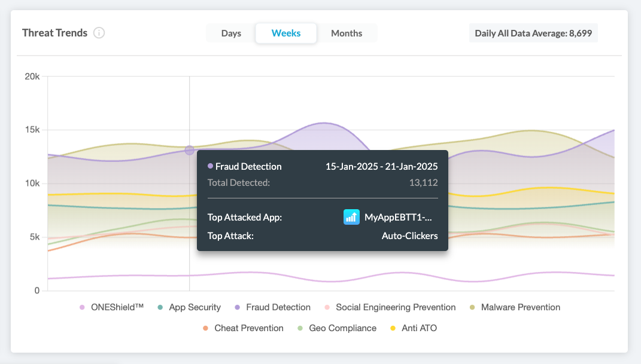This screenshot has width=641, height=364.
Task: Hide the Fraud Detection series via legend
Action: (x=278, y=307)
